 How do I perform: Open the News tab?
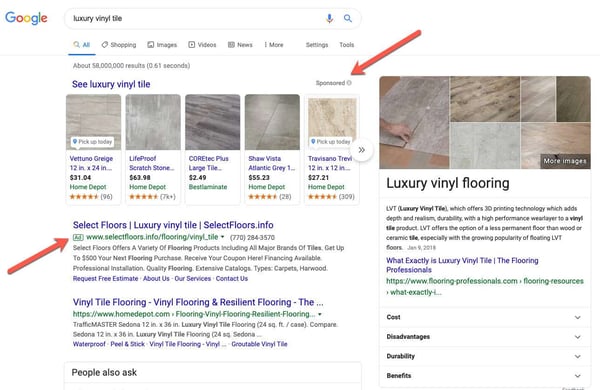point(240,45)
